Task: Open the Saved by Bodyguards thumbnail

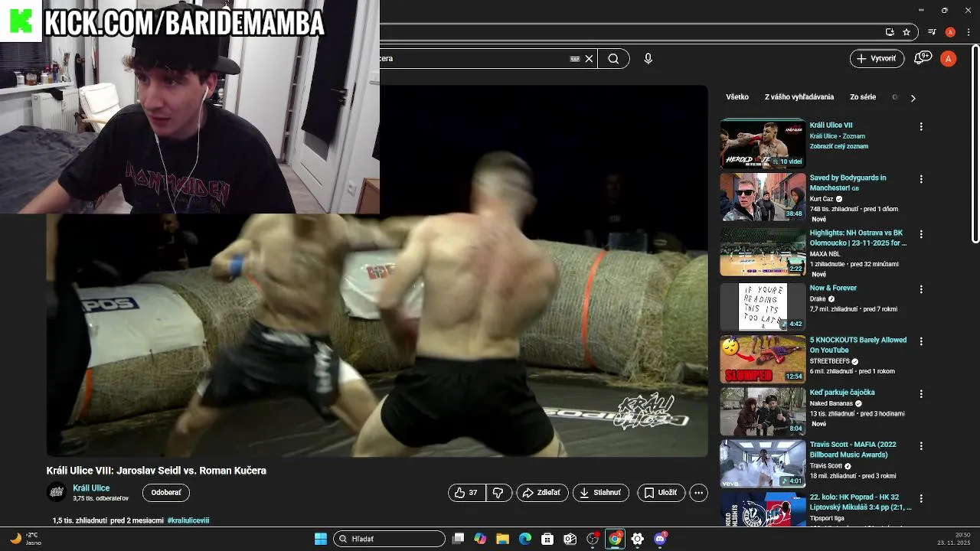Action: pyautogui.click(x=763, y=197)
